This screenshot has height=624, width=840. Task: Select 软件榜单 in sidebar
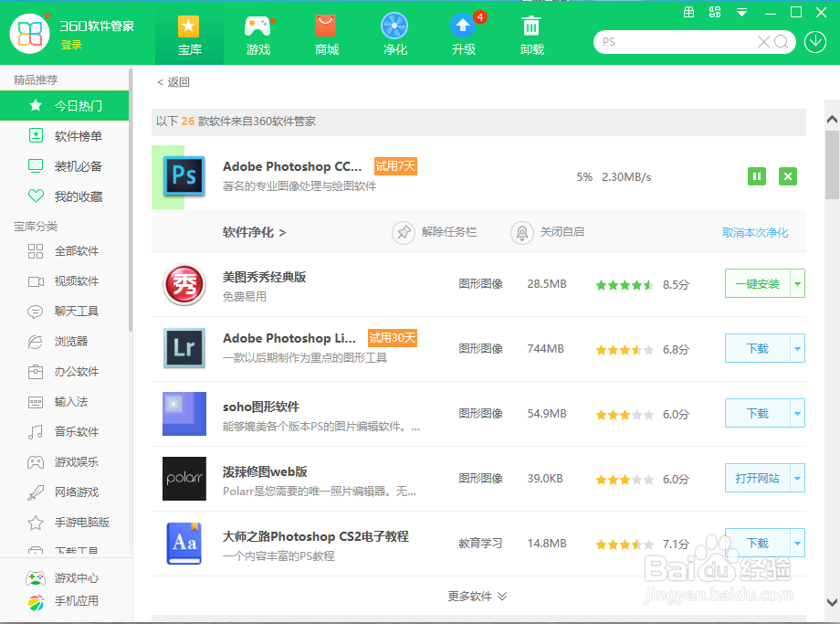coord(64,136)
